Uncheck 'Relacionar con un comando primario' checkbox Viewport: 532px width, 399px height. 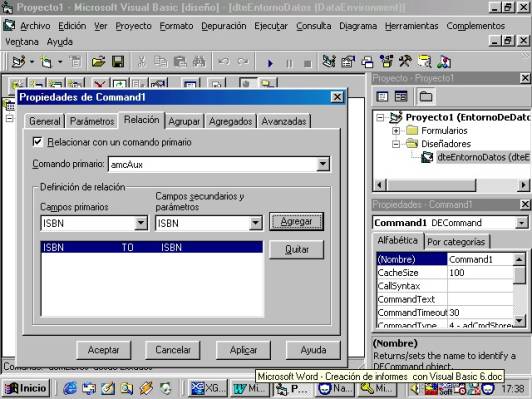[37, 142]
